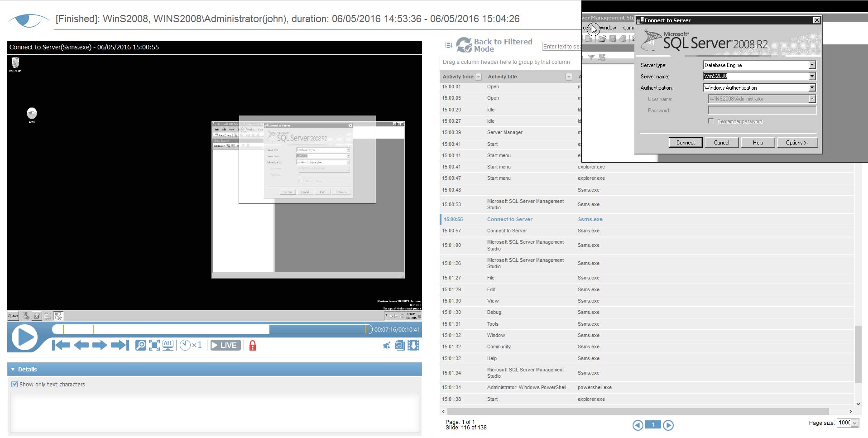
Task: Select the 15:00:39 Server Manager activity row
Action: (x=510, y=133)
